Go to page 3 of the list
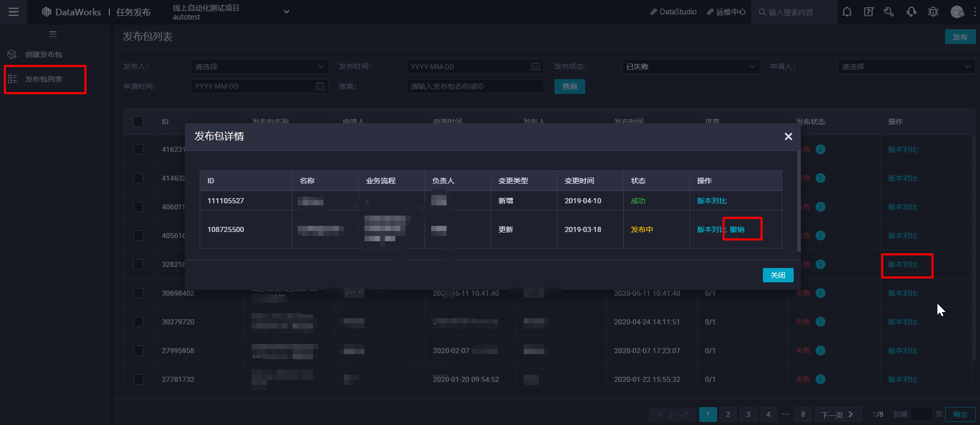The image size is (980, 425). 748,414
